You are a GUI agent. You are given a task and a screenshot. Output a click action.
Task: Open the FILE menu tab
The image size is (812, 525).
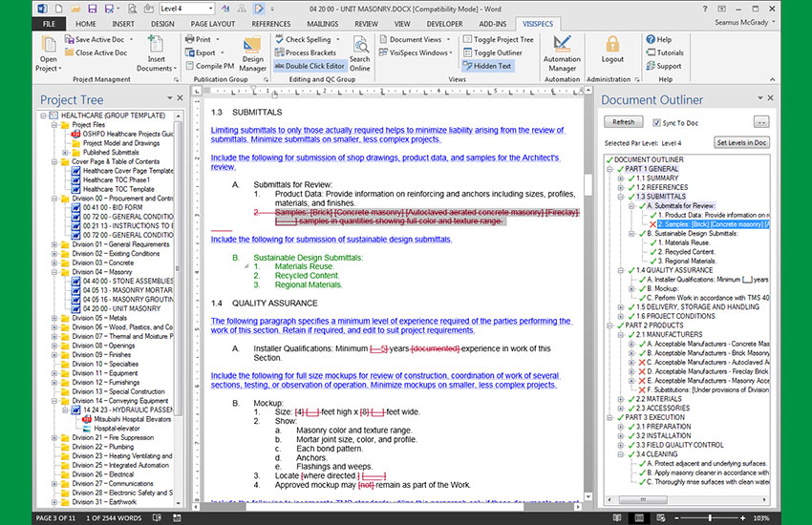tap(48, 23)
